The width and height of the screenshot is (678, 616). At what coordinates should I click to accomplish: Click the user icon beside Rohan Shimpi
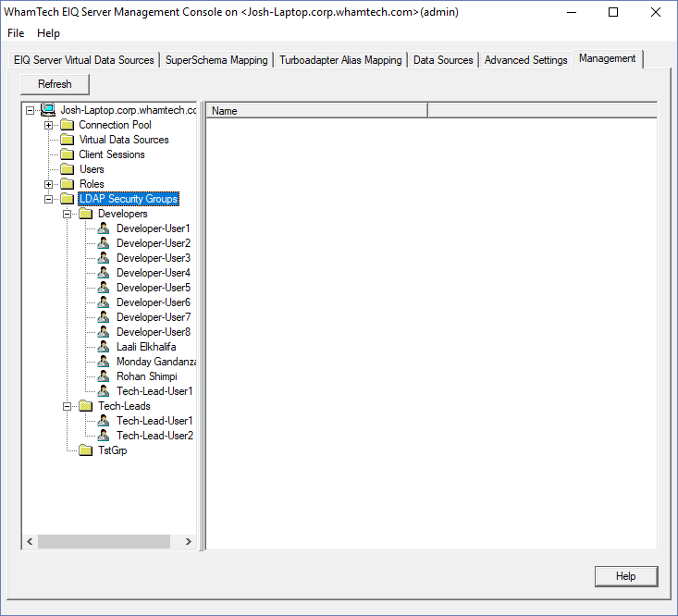[104, 376]
